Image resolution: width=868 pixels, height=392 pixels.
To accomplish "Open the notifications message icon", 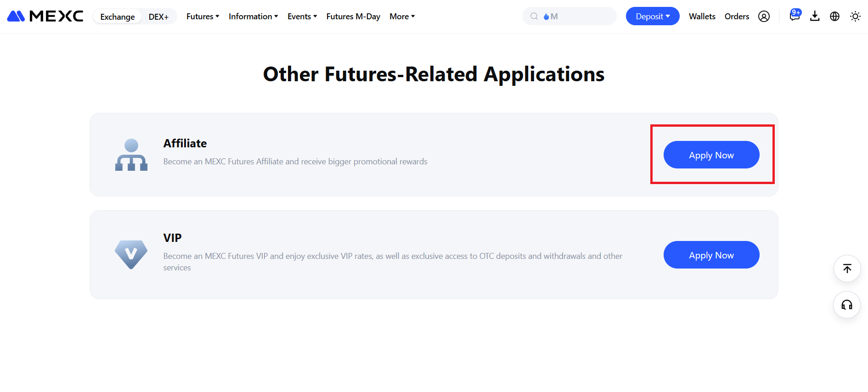I will [795, 16].
